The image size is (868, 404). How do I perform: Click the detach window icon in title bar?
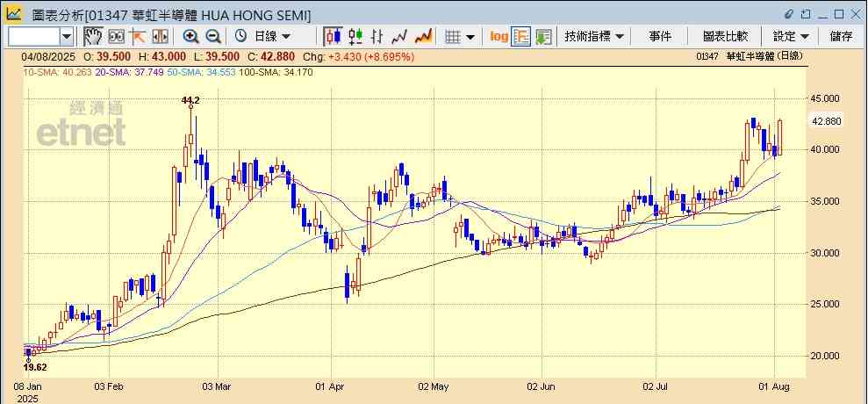807,14
